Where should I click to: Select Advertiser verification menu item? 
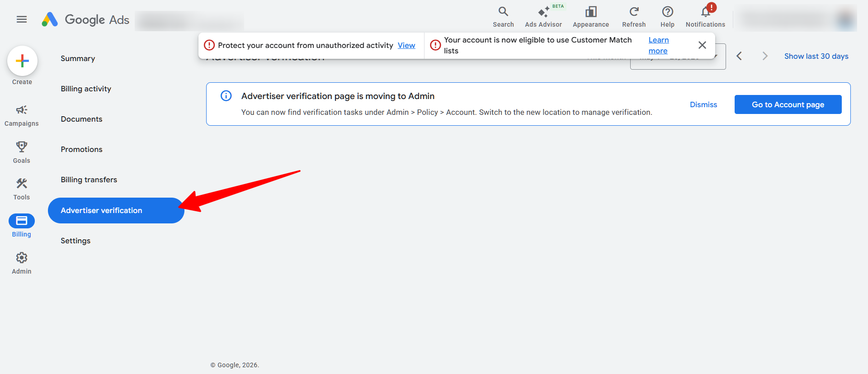tap(116, 210)
